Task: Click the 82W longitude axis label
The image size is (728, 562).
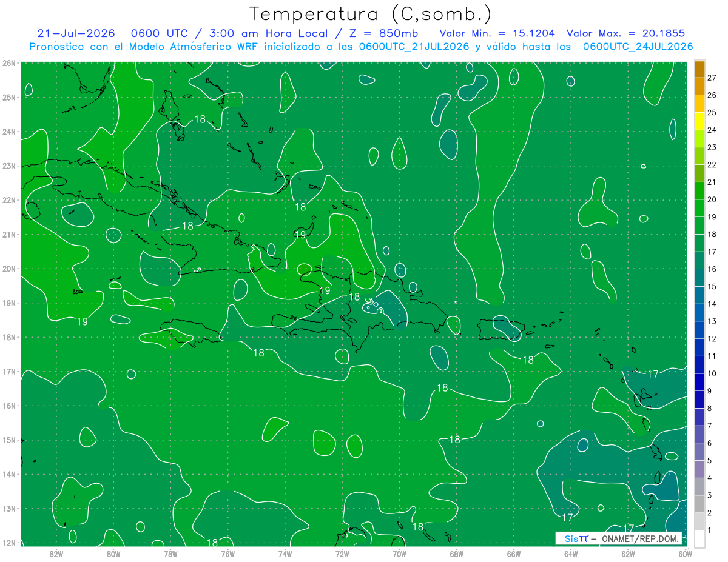Action: click(56, 554)
